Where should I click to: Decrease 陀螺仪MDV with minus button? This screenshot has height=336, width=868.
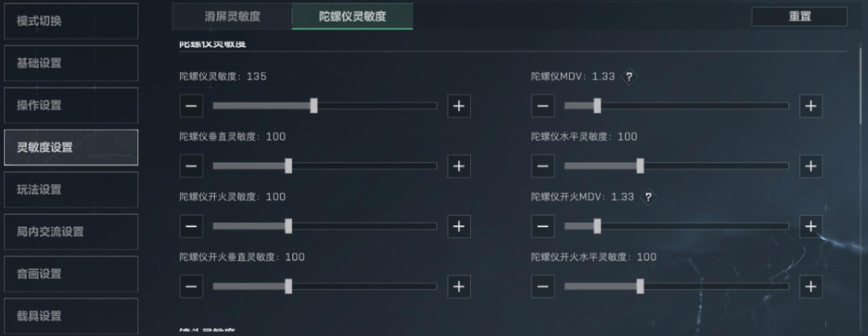(543, 106)
